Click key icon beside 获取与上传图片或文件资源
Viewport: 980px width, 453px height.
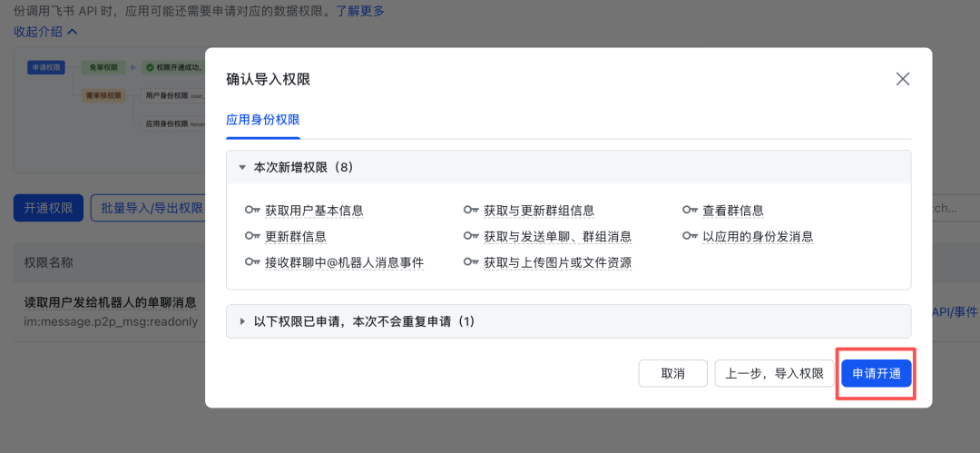pyautogui.click(x=471, y=263)
